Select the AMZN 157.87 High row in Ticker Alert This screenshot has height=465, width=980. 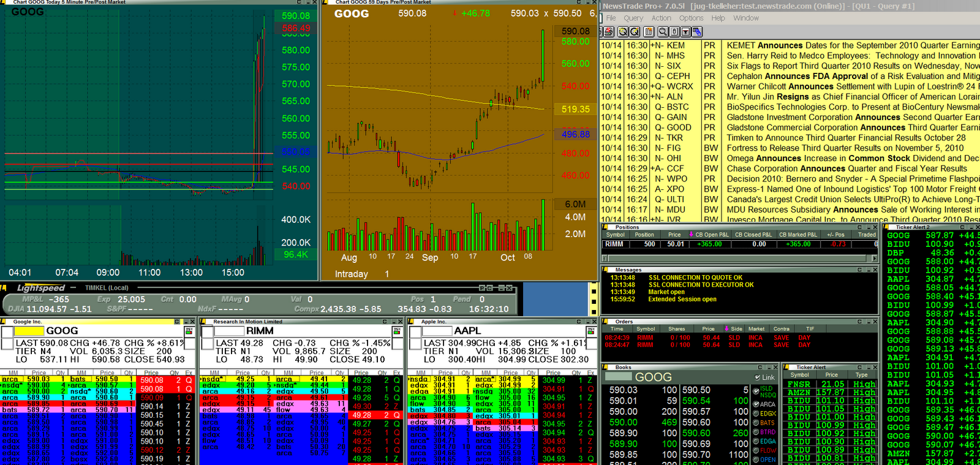point(831,393)
